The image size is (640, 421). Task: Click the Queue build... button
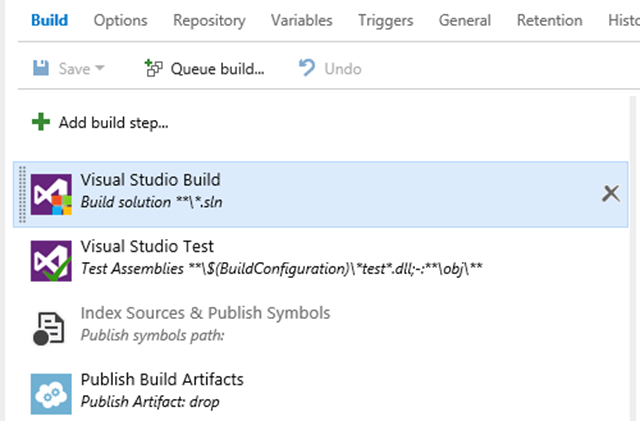205,68
